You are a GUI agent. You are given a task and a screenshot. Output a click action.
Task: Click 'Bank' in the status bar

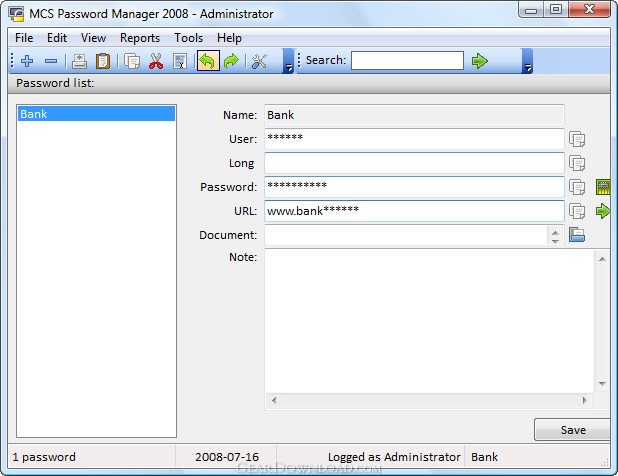pos(484,457)
